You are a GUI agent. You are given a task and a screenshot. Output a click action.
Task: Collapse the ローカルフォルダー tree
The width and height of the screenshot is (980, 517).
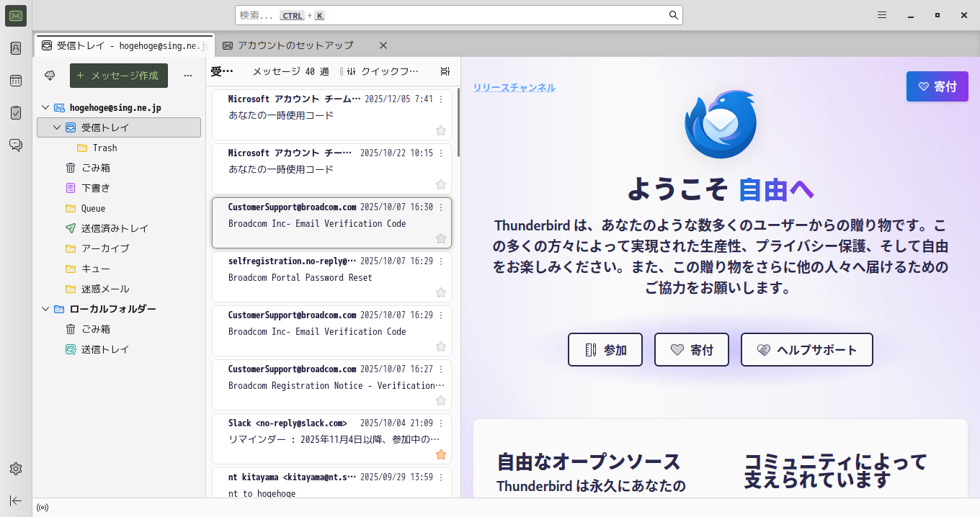[x=45, y=309]
